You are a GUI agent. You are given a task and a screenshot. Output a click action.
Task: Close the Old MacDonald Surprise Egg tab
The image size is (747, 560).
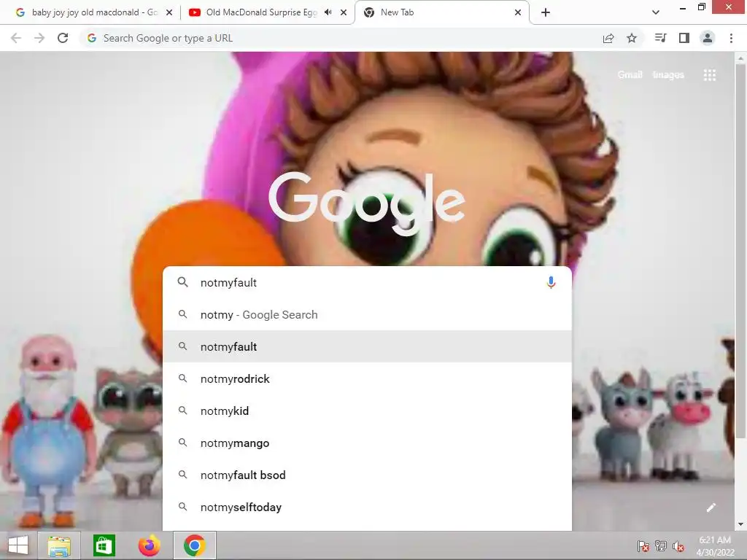click(344, 12)
